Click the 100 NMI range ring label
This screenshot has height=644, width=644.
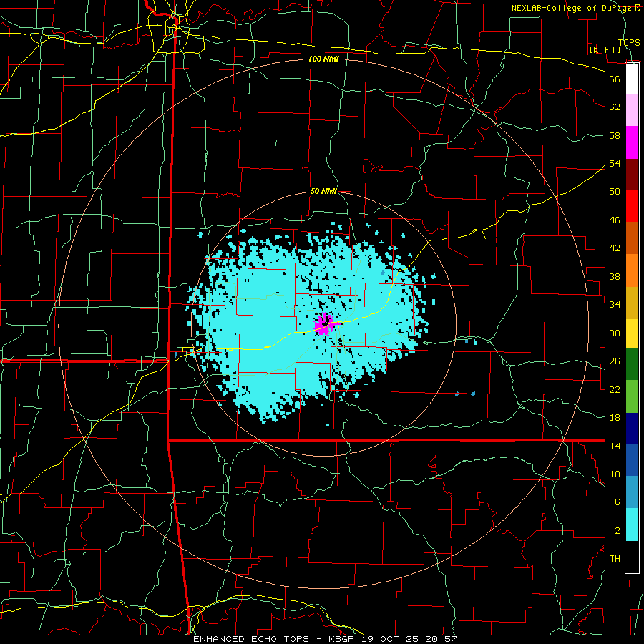[323, 59]
